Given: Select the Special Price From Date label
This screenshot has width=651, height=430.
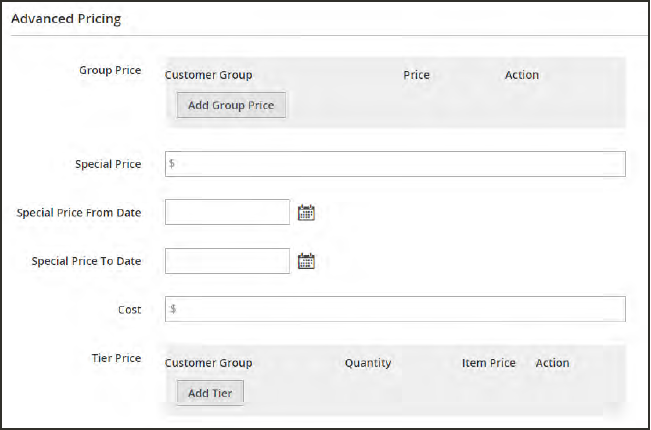Looking at the screenshot, I should pos(79,212).
